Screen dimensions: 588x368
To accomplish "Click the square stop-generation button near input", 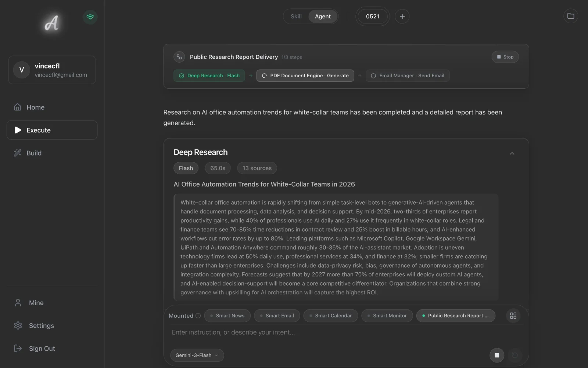I will (496, 355).
